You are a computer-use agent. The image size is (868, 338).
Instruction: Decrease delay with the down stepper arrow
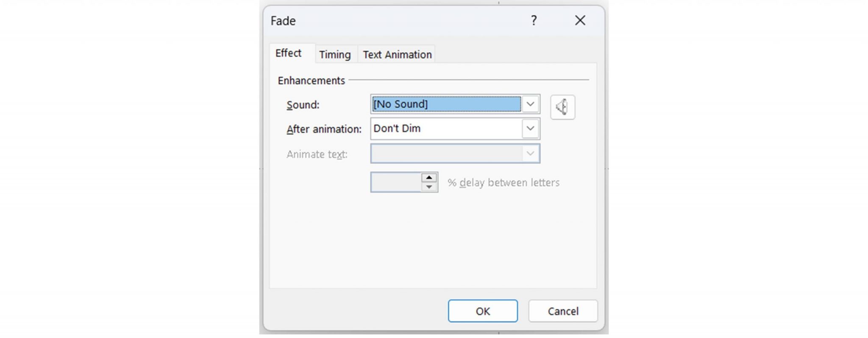coord(429,186)
